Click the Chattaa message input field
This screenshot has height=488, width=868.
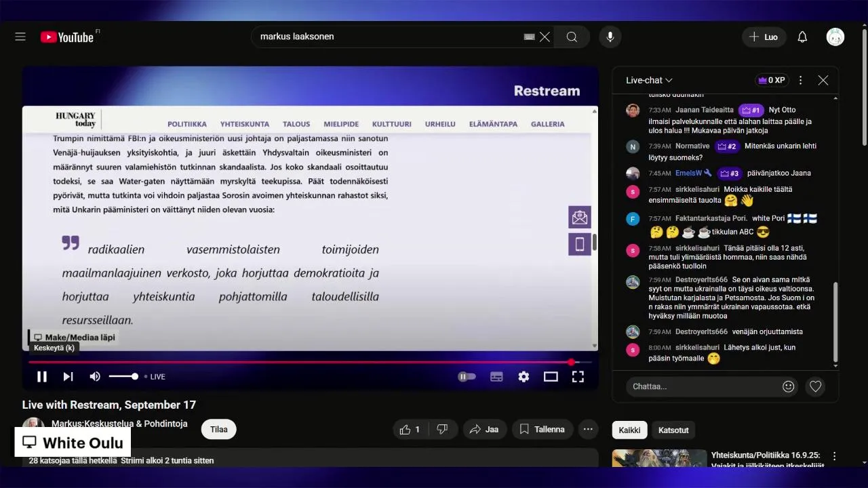(703, 386)
